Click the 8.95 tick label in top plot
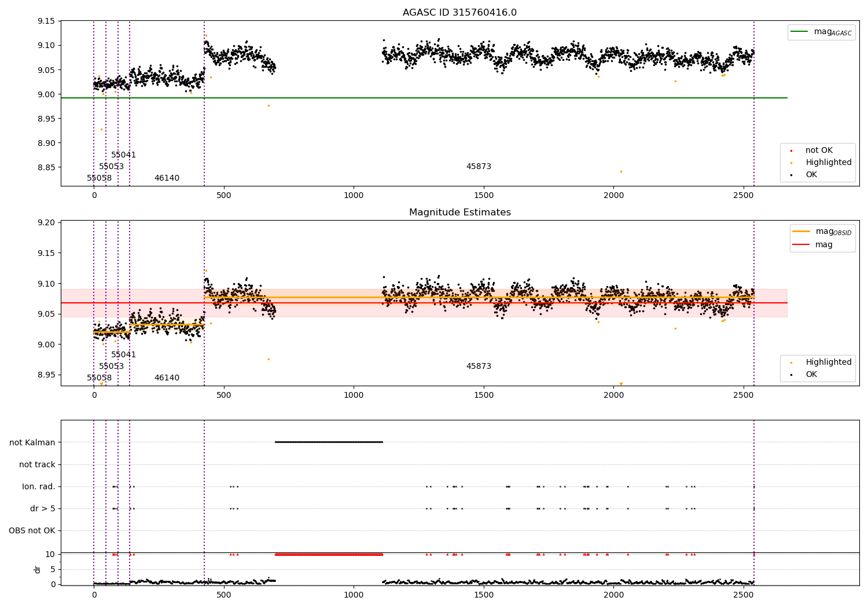The height and width of the screenshot is (608, 868). pyautogui.click(x=46, y=119)
